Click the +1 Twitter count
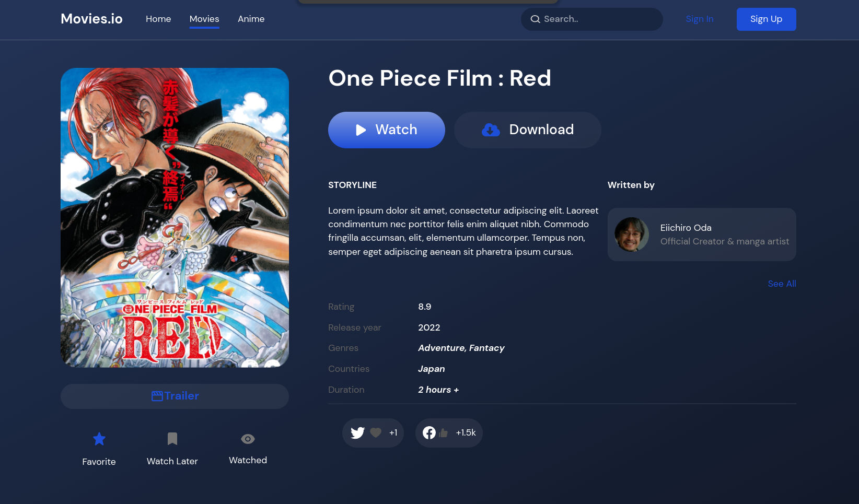 393,432
